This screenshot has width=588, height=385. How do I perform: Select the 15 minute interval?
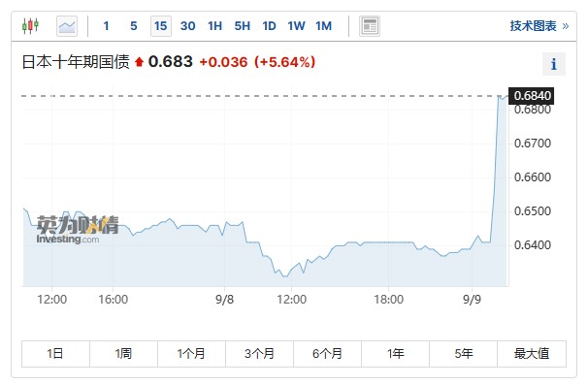(x=161, y=26)
